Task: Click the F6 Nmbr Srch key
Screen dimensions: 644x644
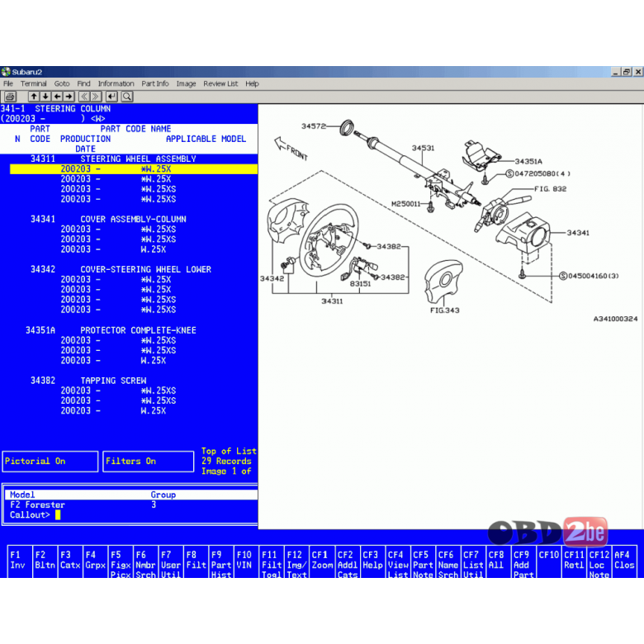Action: [145, 561]
